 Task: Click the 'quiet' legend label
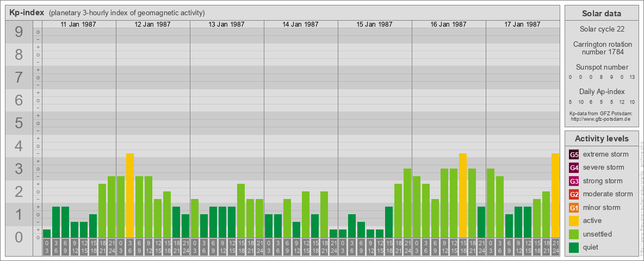tap(592, 247)
